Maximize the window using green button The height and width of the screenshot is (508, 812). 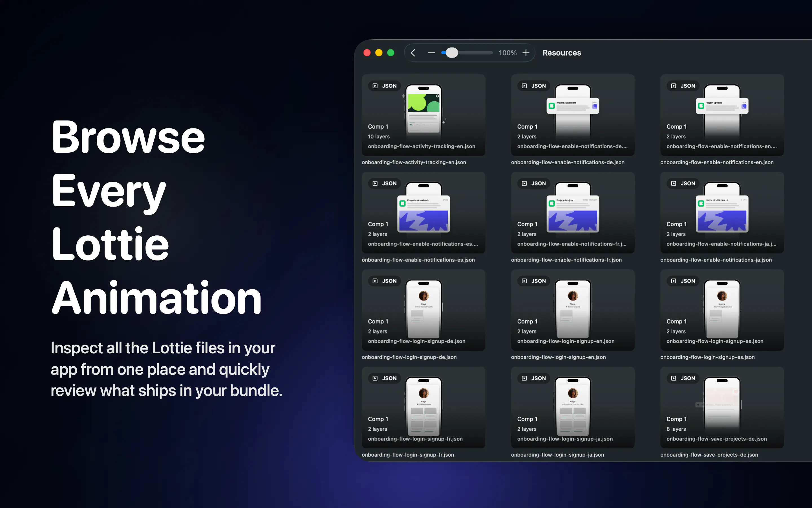coord(390,53)
